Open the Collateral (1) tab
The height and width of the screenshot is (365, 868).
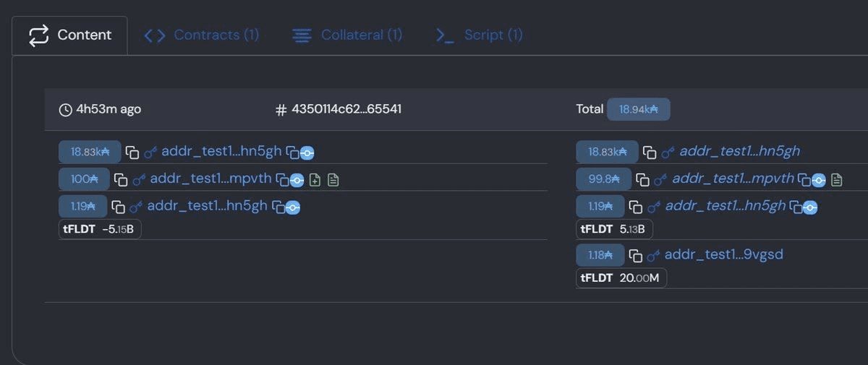pos(347,35)
